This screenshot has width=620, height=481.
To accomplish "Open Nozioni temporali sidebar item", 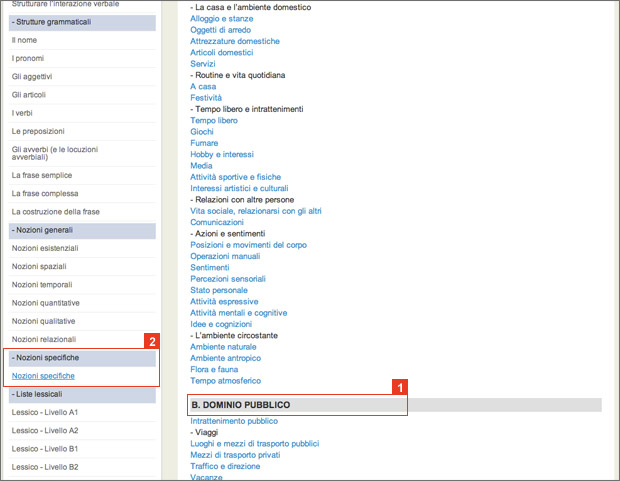I will coord(42,285).
